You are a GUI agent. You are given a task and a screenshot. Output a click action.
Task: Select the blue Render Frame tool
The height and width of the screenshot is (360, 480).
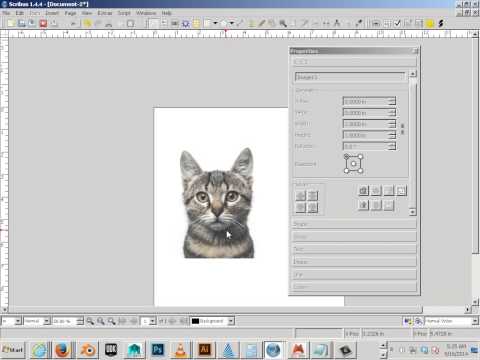(x=186, y=23)
